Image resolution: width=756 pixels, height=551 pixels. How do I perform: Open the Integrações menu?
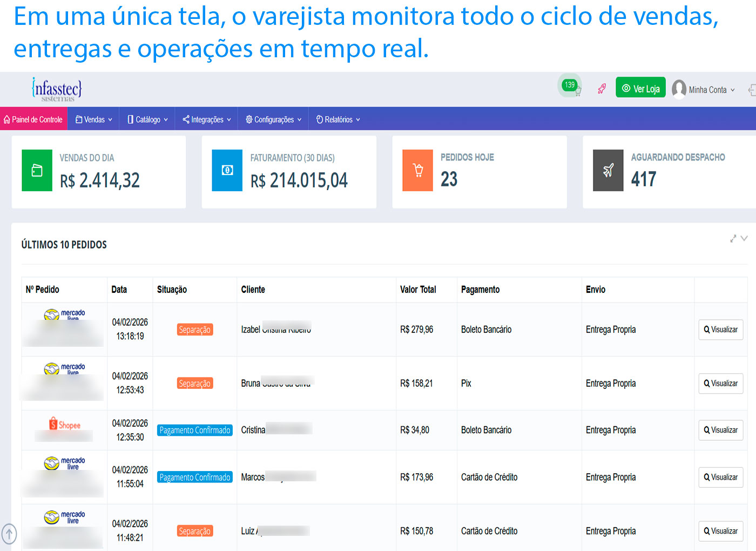207,119
